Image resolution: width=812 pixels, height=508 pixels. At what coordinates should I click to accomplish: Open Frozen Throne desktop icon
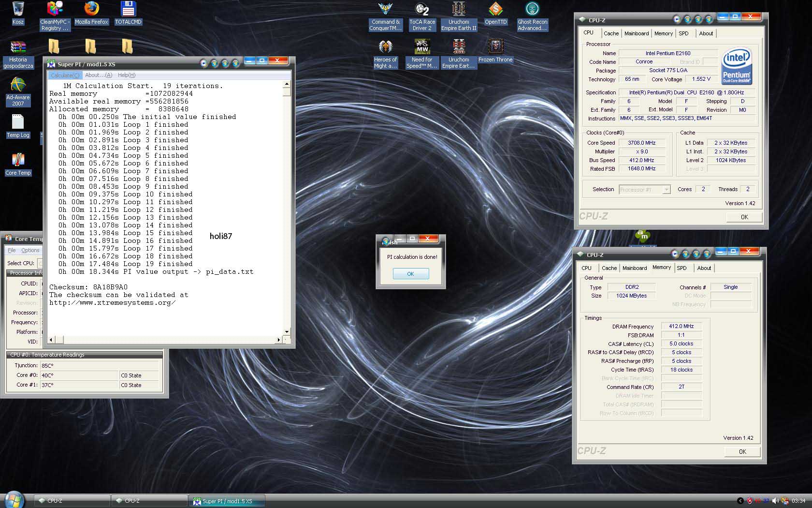pos(495,51)
